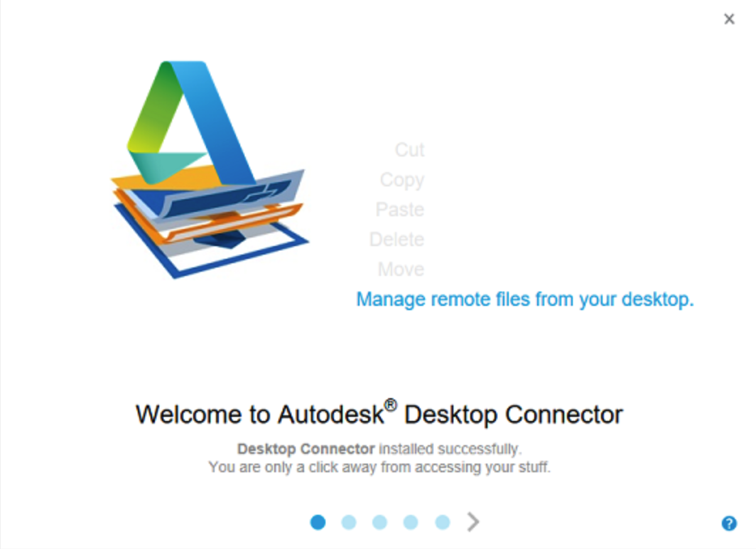The height and width of the screenshot is (549, 756).
Task: Click the bold Desktop Connector text
Action: (306, 449)
